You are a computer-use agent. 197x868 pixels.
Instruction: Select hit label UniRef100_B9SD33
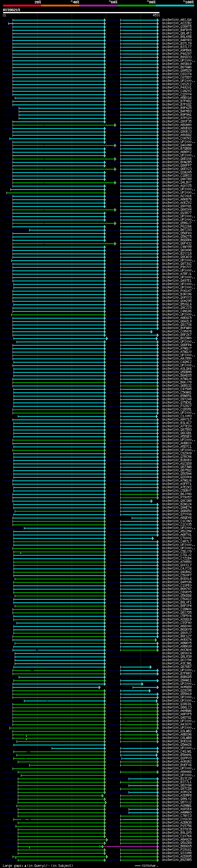[x=176, y=57]
